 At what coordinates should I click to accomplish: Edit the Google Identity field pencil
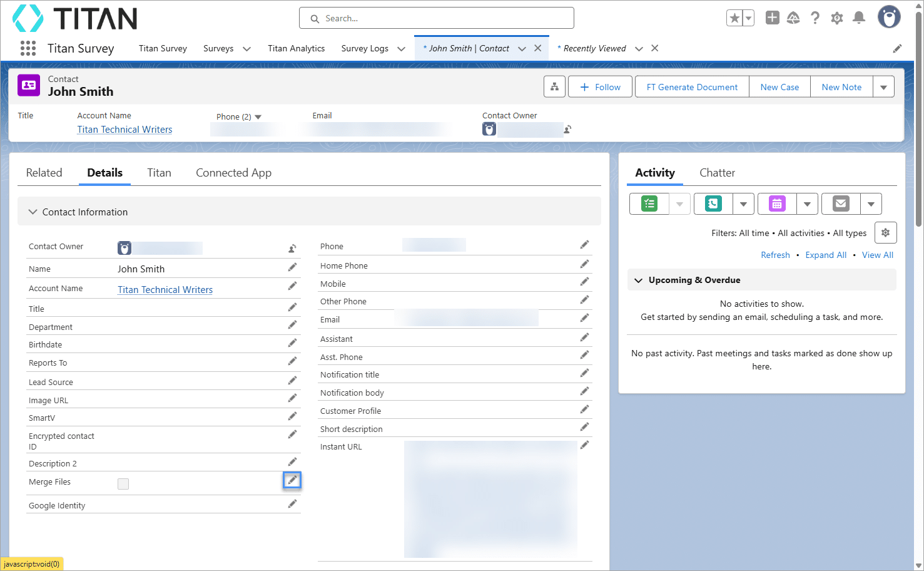(x=292, y=504)
